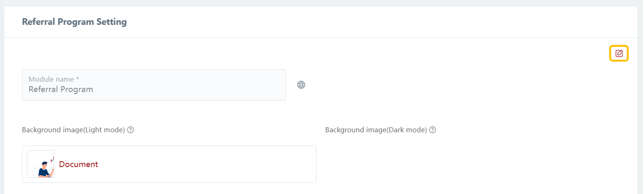Click the red "Document" file name
Screen dimensions: 644x194
point(79,164)
